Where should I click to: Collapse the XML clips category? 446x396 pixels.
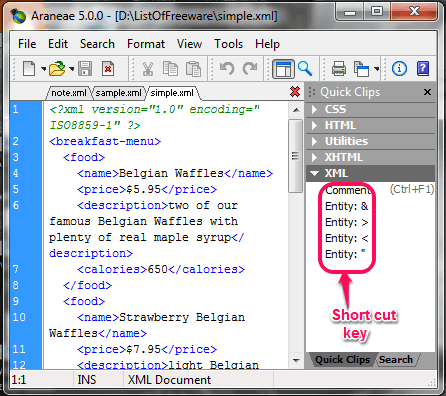point(370,173)
